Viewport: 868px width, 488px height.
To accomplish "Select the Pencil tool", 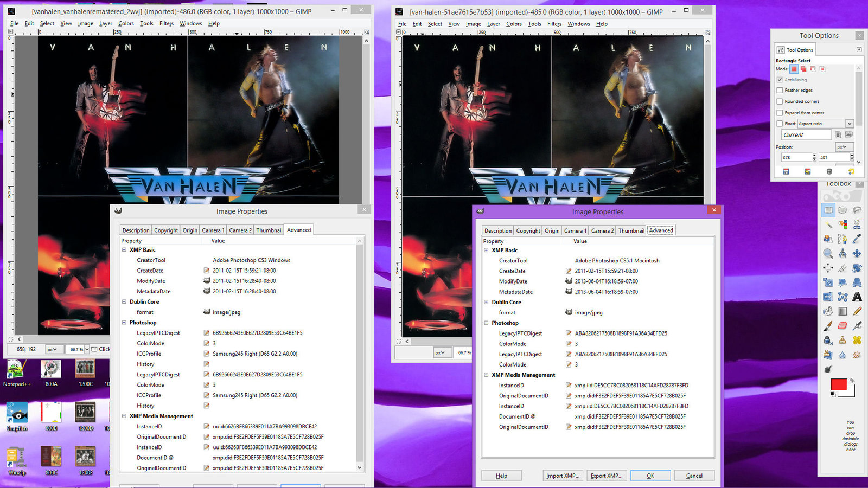I will point(857,311).
